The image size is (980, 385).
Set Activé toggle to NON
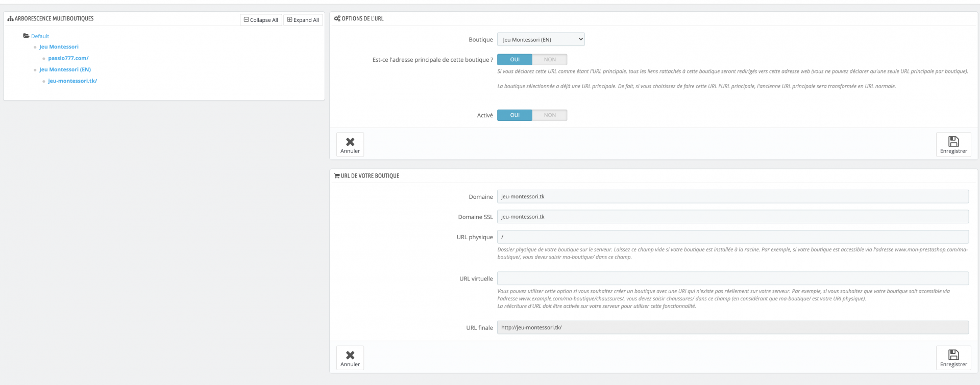point(550,115)
